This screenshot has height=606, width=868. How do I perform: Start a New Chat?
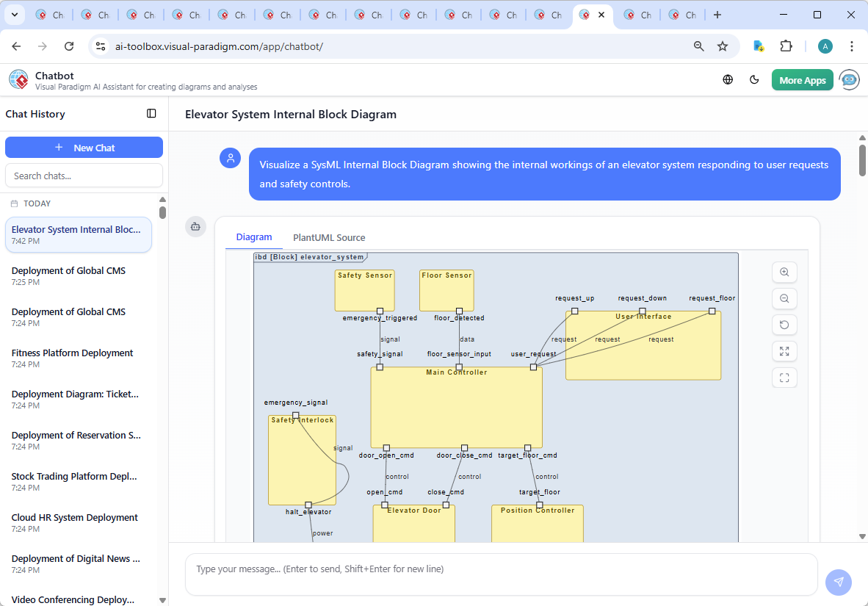point(84,147)
